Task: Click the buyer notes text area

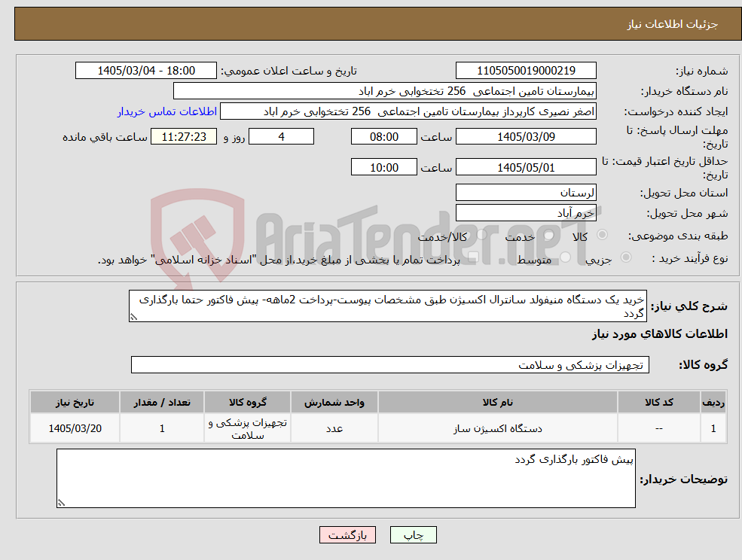Action: point(346,478)
